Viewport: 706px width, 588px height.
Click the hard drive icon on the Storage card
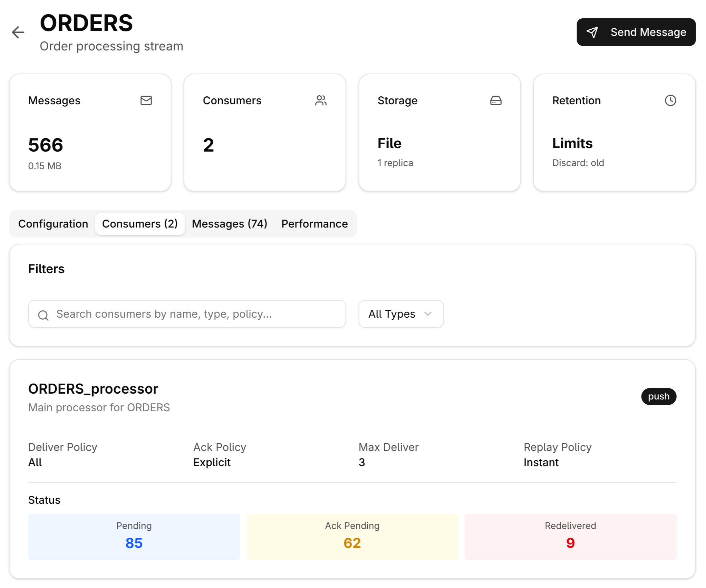pyautogui.click(x=495, y=100)
